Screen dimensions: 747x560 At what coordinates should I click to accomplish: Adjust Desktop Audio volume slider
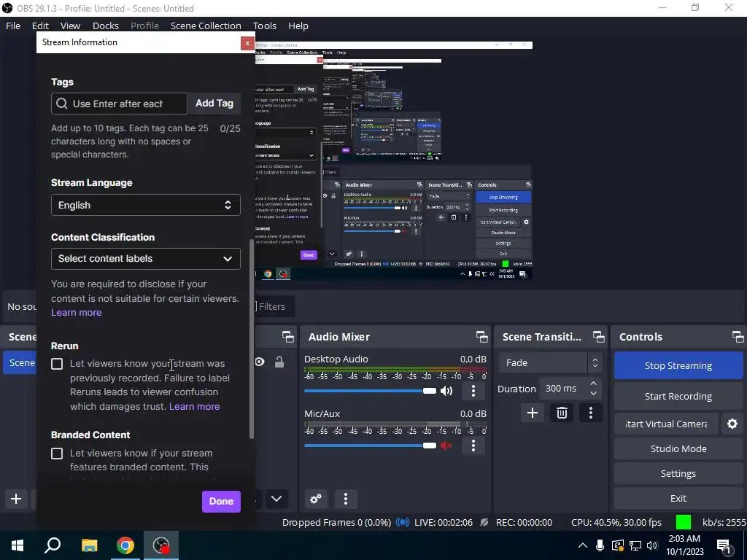370,391
